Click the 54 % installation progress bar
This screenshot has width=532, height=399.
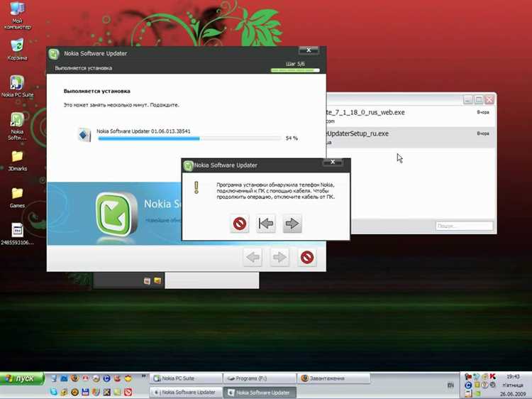pyautogui.click(x=189, y=138)
